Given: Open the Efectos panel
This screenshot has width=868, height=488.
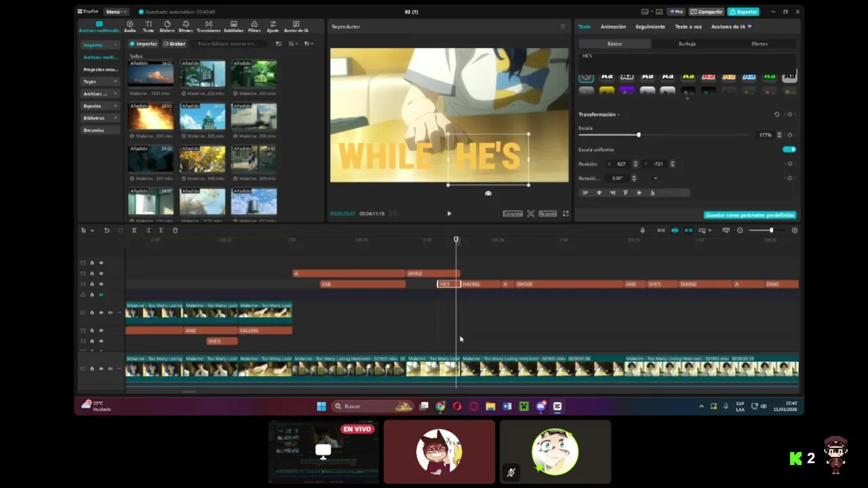Looking at the screenshot, I should point(186,26).
